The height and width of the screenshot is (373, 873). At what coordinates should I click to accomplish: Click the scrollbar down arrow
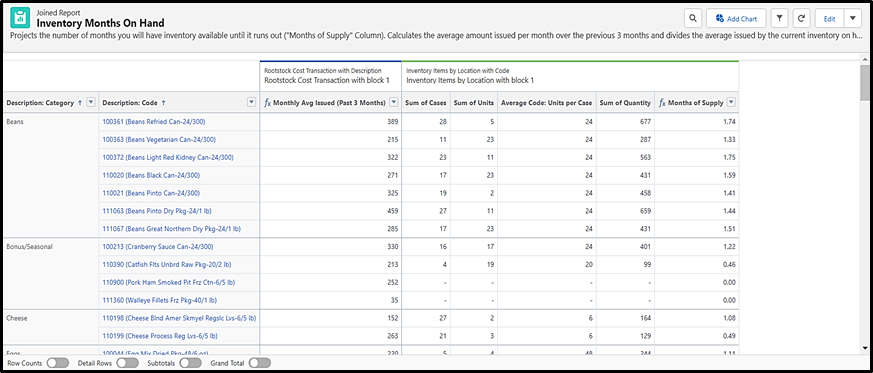(x=865, y=348)
